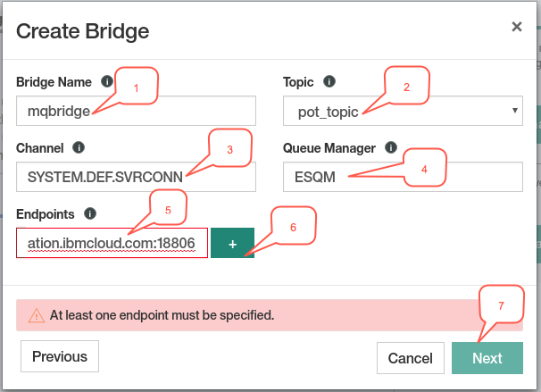Go back with the Previous button
The height and width of the screenshot is (392, 541).
pyautogui.click(x=60, y=356)
